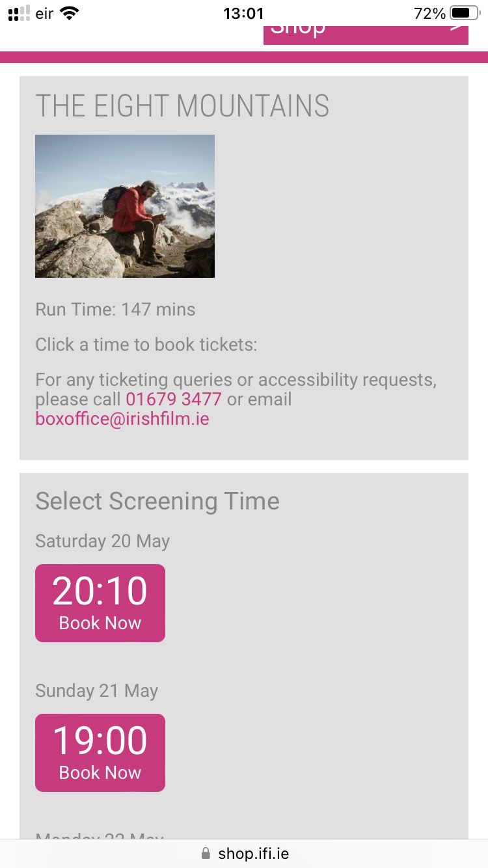The width and height of the screenshot is (488, 868).
Task: Tap the padlock icon beside shop.ifi.ie
Action: tap(206, 853)
